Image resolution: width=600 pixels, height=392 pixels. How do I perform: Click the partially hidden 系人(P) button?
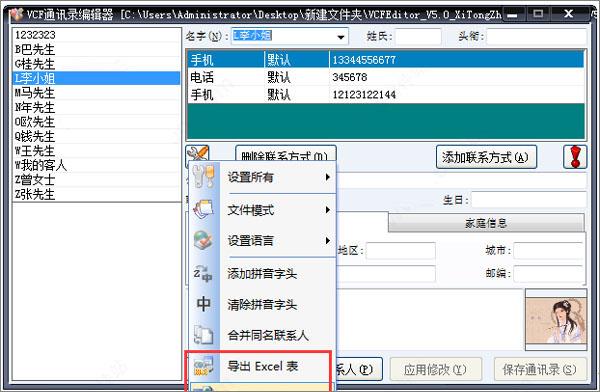pos(359,369)
